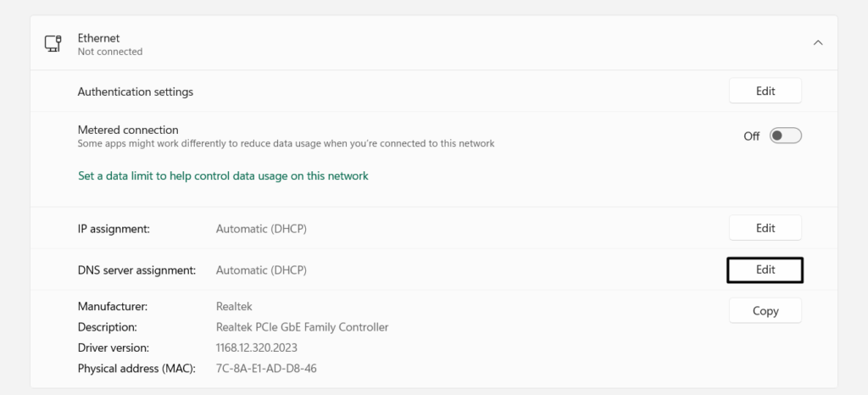
Task: Edit the Authentication settings
Action: [765, 92]
